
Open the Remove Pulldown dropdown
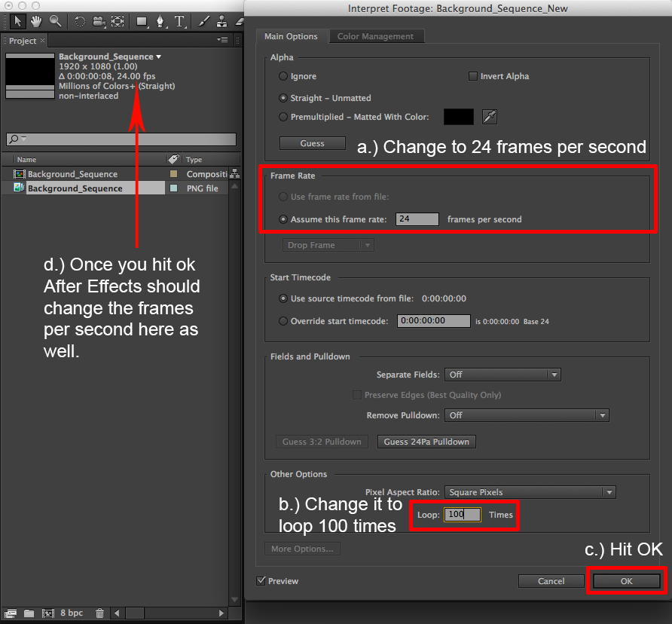tap(527, 415)
